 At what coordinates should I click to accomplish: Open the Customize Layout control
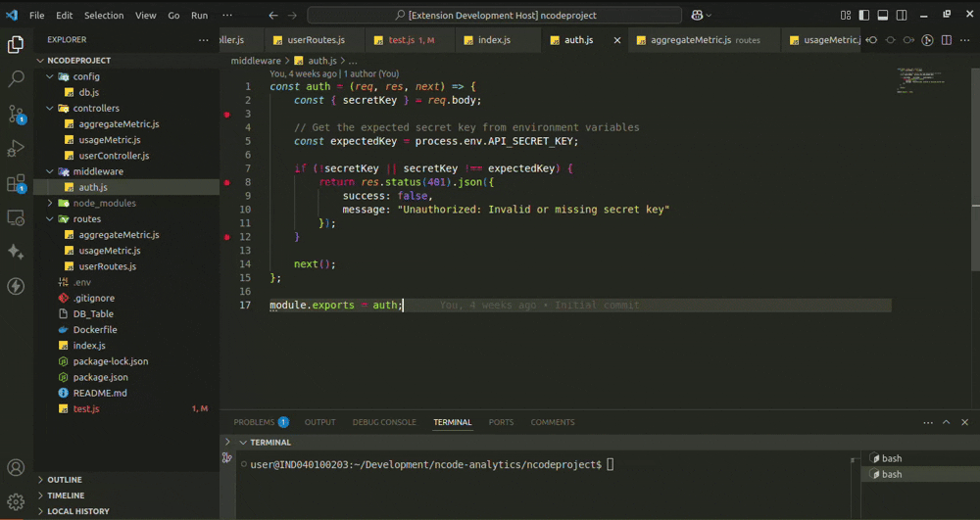846,15
